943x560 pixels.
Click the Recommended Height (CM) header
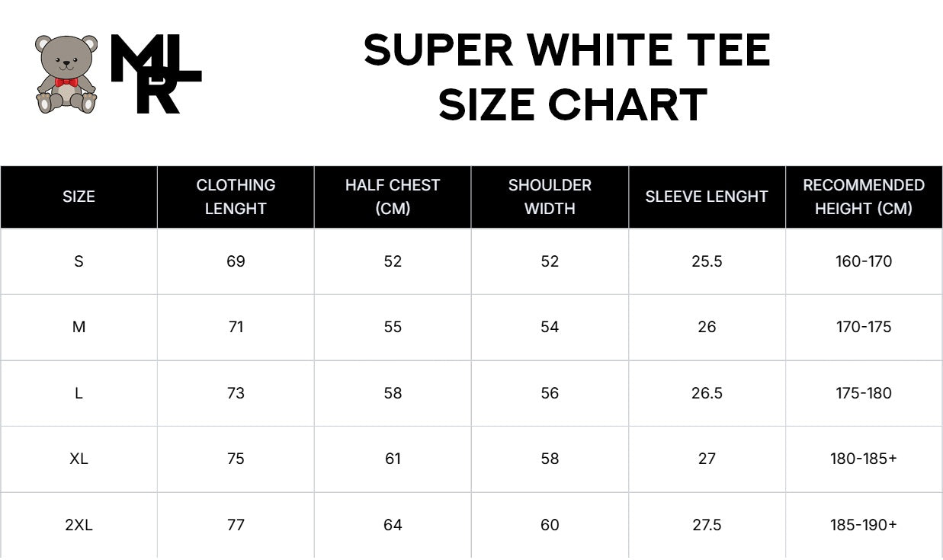[x=864, y=197]
